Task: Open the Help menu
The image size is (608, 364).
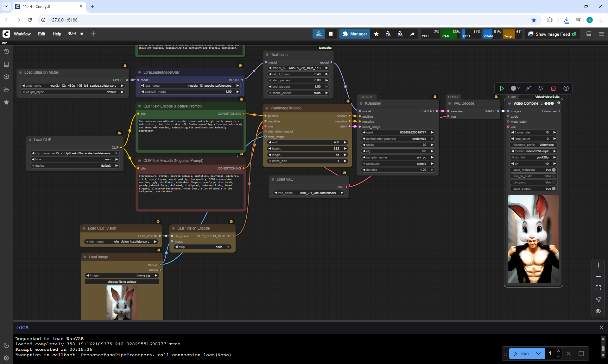Action: tap(57, 34)
